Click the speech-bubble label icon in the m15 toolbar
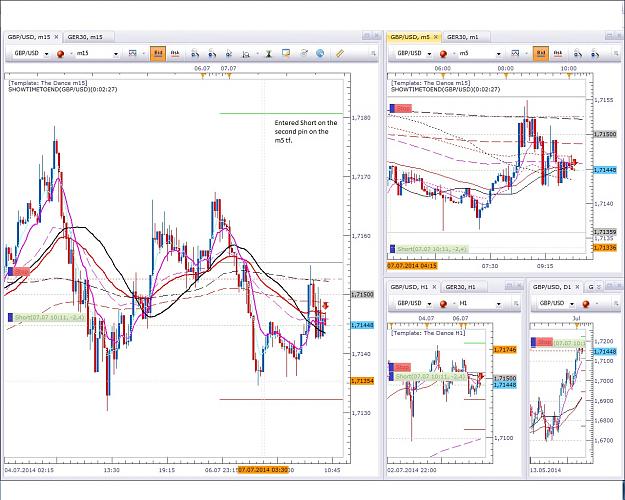The width and height of the screenshot is (625, 500). pyautogui.click(x=286, y=53)
